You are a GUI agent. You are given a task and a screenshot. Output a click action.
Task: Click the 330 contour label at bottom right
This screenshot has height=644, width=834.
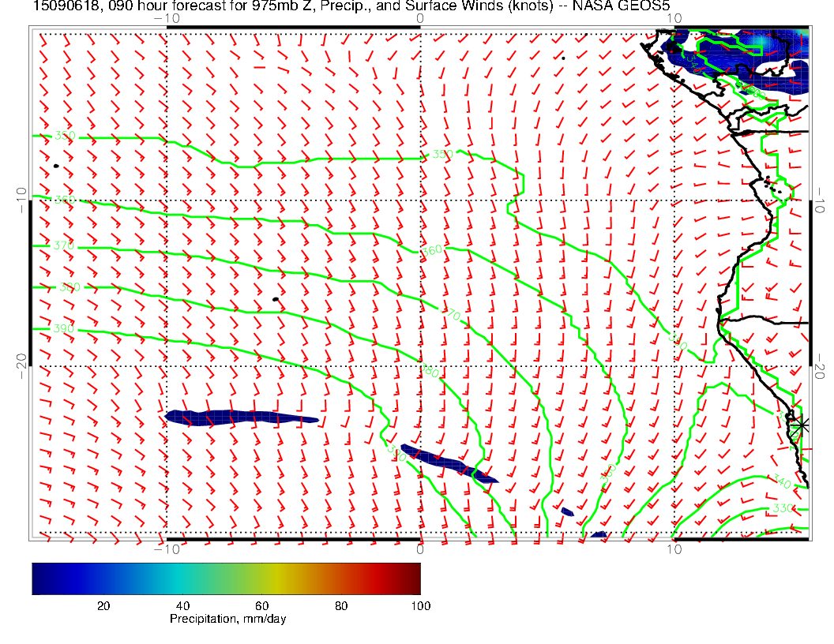[x=783, y=507]
